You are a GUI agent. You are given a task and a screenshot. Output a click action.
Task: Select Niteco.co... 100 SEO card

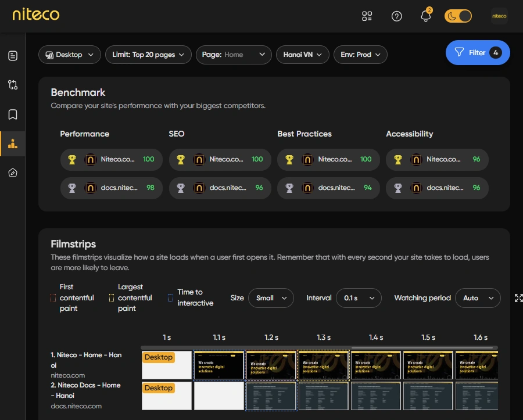tap(220, 159)
